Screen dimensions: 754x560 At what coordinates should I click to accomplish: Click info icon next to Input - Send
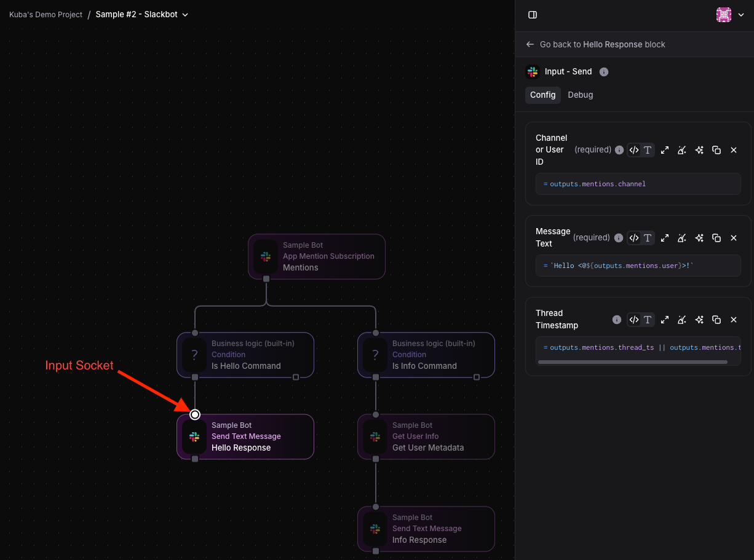[604, 72]
